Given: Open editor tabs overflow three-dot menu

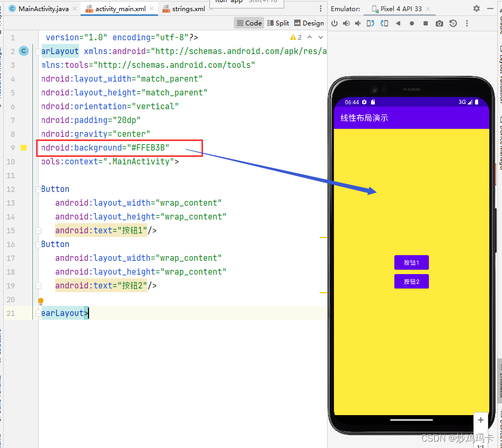Looking at the screenshot, I should pos(321,8).
